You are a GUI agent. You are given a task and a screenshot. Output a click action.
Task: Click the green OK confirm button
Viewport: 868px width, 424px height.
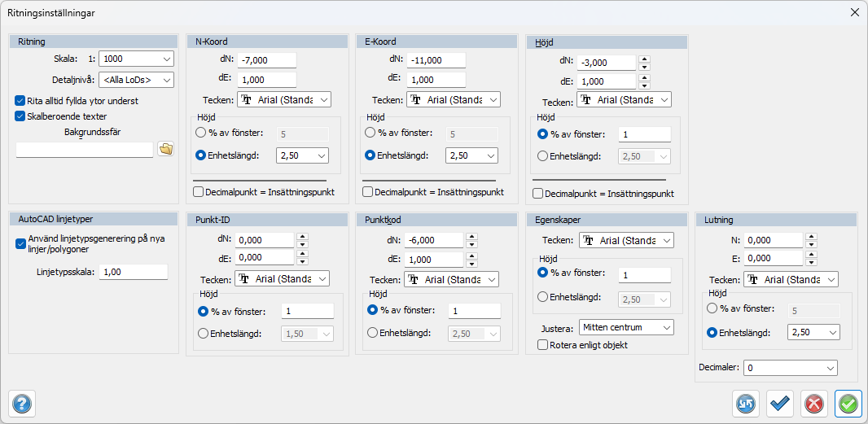848,403
